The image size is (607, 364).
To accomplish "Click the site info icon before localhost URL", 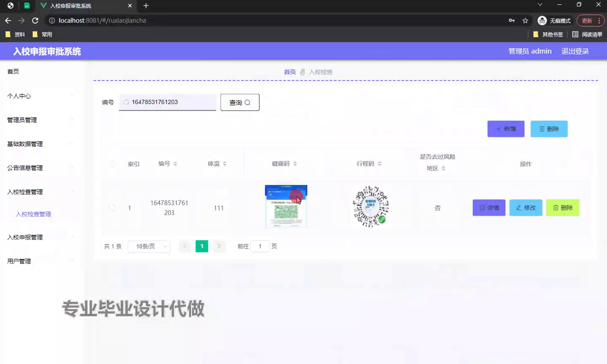I will pyautogui.click(x=52, y=20).
